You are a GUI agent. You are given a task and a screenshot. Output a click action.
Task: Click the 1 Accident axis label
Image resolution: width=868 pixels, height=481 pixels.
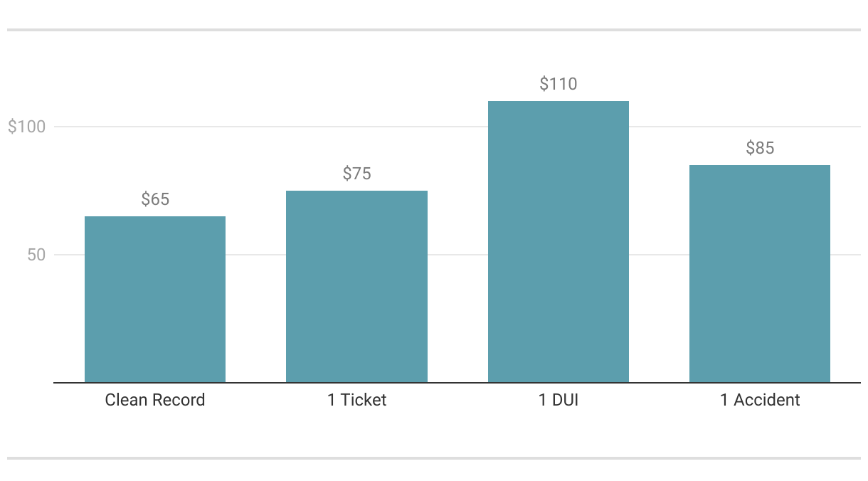click(760, 400)
